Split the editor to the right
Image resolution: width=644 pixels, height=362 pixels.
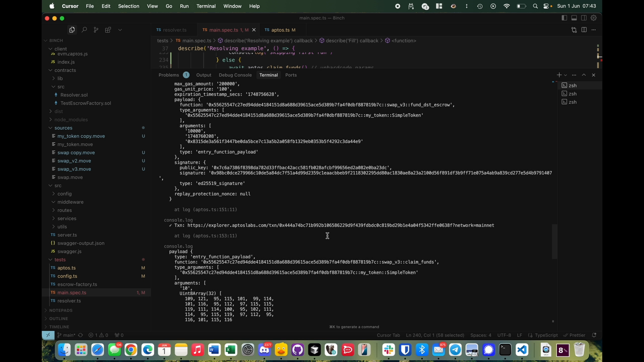click(x=584, y=30)
